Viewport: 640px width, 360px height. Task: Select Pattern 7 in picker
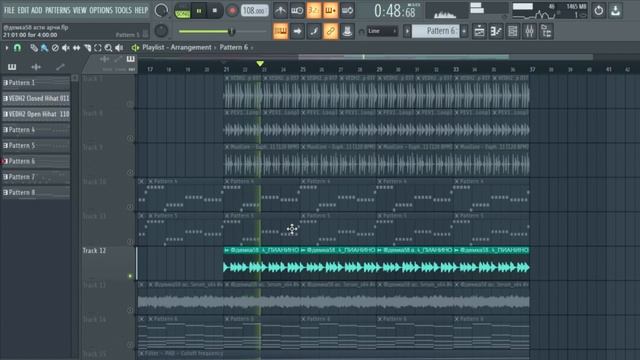[36, 177]
